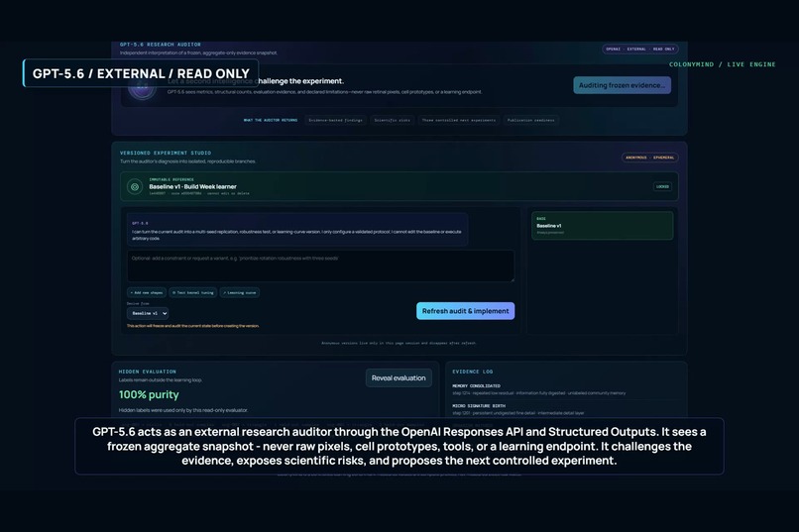Click the OPENAI EXTERNAL READ ONLY badge
Screen dimensions: 799x532
click(x=640, y=49)
